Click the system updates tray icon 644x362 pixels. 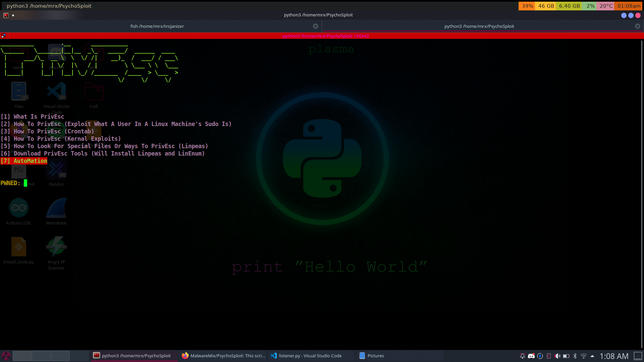point(540,356)
